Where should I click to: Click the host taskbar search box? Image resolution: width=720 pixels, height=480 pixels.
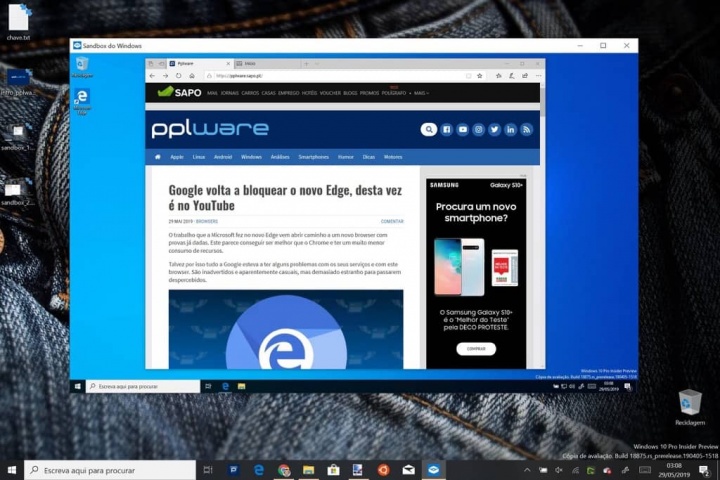tap(110, 469)
